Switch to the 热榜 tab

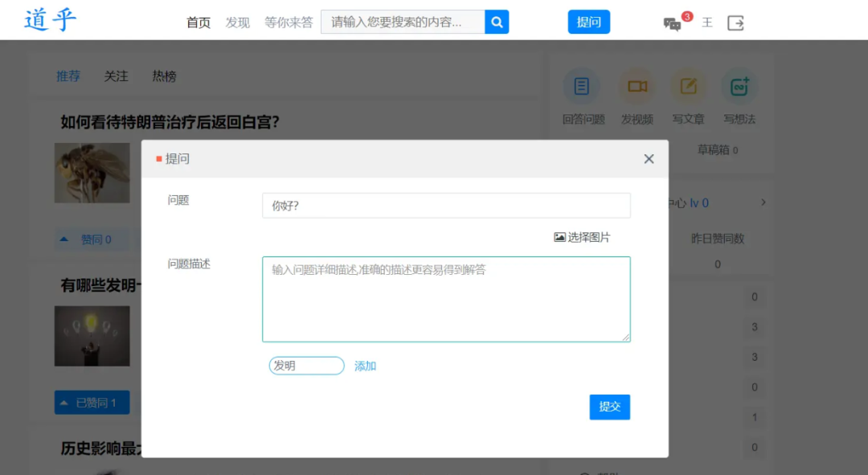[x=164, y=76]
